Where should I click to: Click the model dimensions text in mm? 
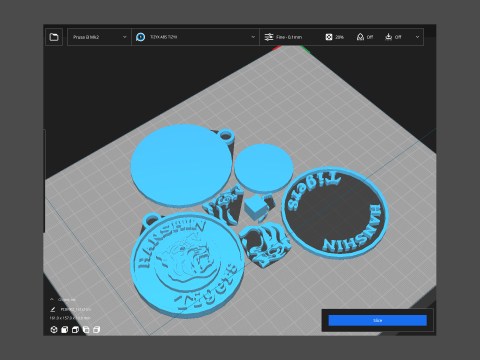70,318
